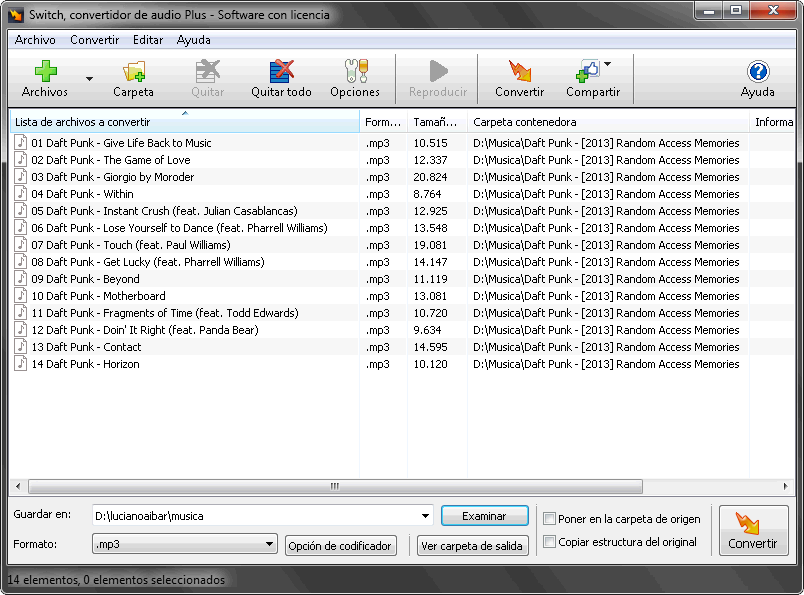This screenshot has width=804, height=595.
Task: Click the music note icon of Get Lucky
Action: click(21, 262)
